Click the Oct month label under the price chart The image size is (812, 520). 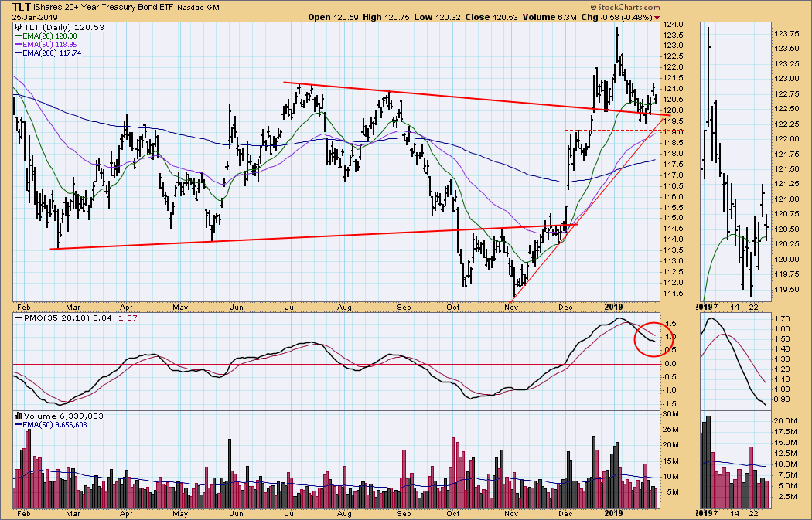452,308
